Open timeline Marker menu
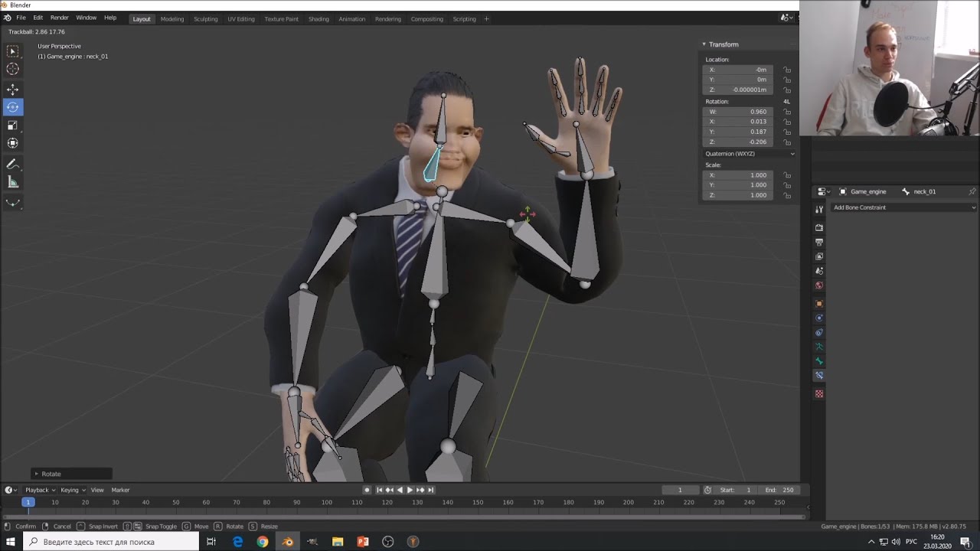The image size is (980, 551). [x=120, y=490]
